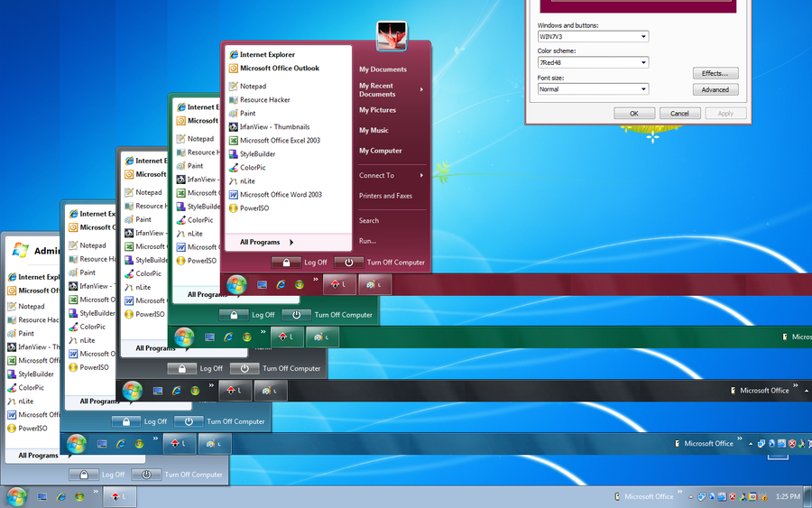Click the Microsoft Office toolbar on black taskbar
Viewport: 812px width, 508px height.
(x=761, y=391)
